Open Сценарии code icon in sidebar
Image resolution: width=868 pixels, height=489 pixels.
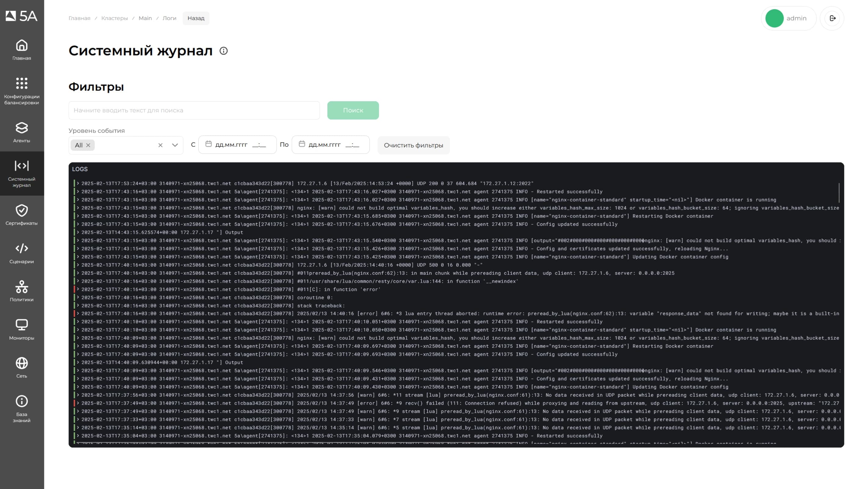[22, 249]
